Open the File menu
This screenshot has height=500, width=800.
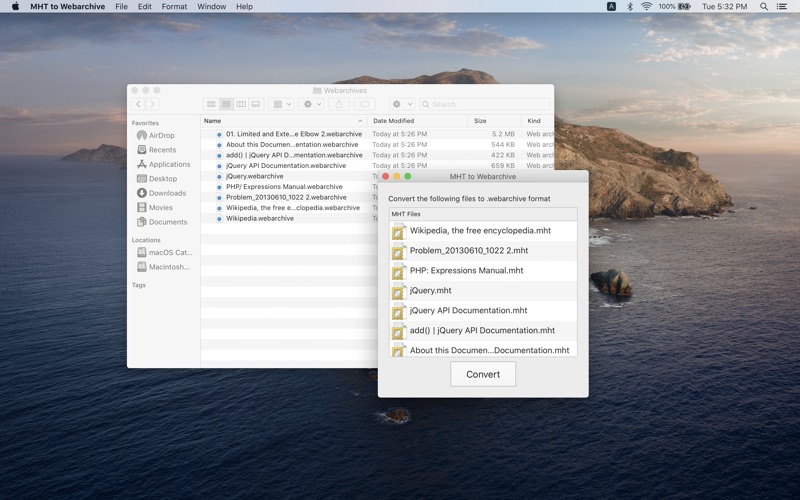[121, 7]
